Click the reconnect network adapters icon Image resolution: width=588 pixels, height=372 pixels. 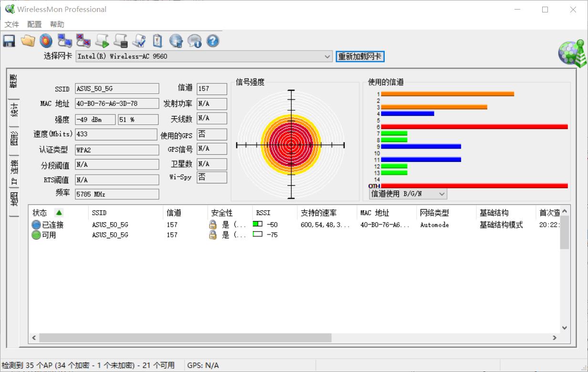[64, 41]
